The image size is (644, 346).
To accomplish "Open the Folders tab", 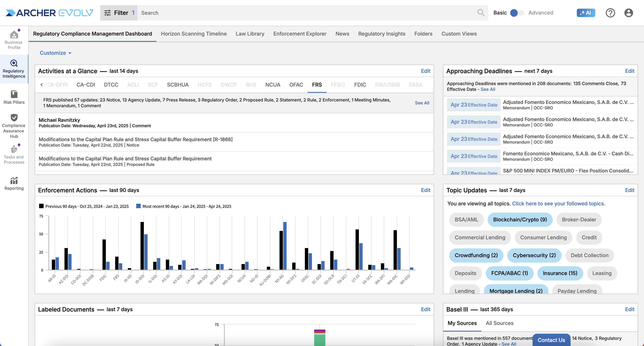I will click(x=423, y=34).
